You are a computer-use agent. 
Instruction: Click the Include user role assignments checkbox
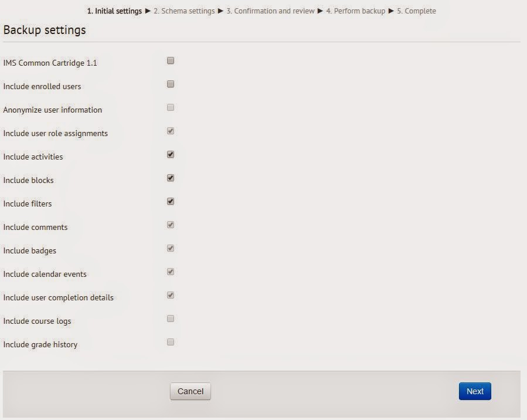click(x=170, y=131)
